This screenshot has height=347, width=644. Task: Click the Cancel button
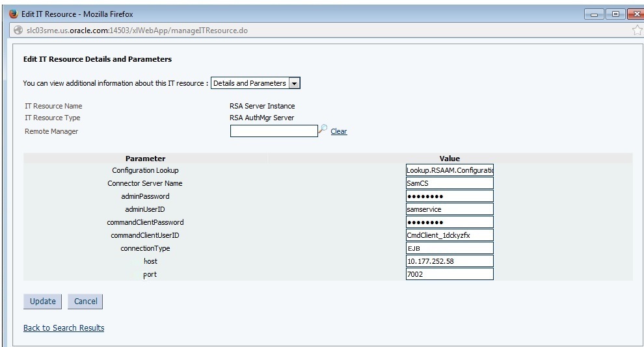85,301
